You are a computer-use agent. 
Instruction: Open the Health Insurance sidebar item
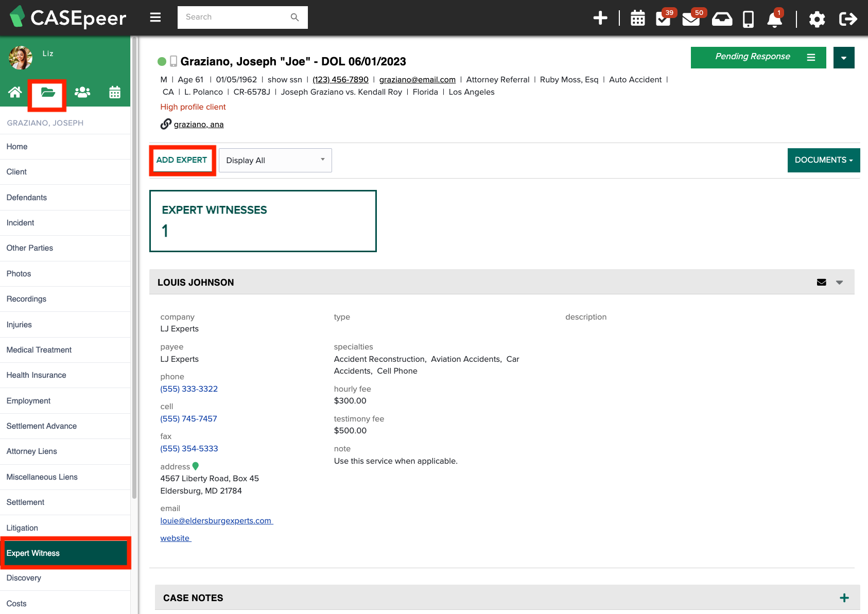[x=65, y=375]
